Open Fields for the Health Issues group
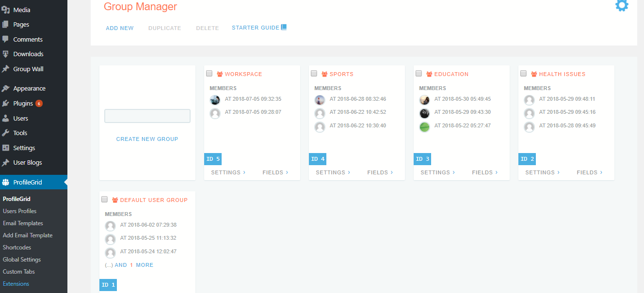The height and width of the screenshot is (293, 644). point(589,172)
